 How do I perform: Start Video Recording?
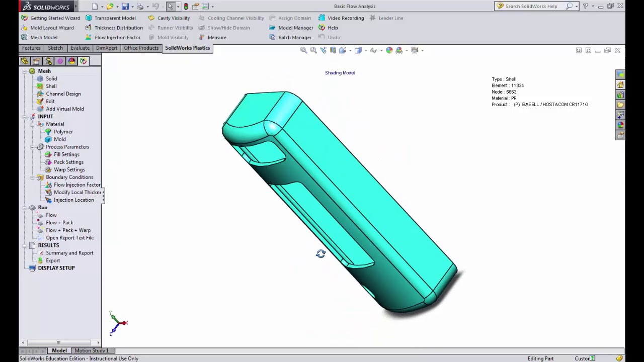(341, 18)
